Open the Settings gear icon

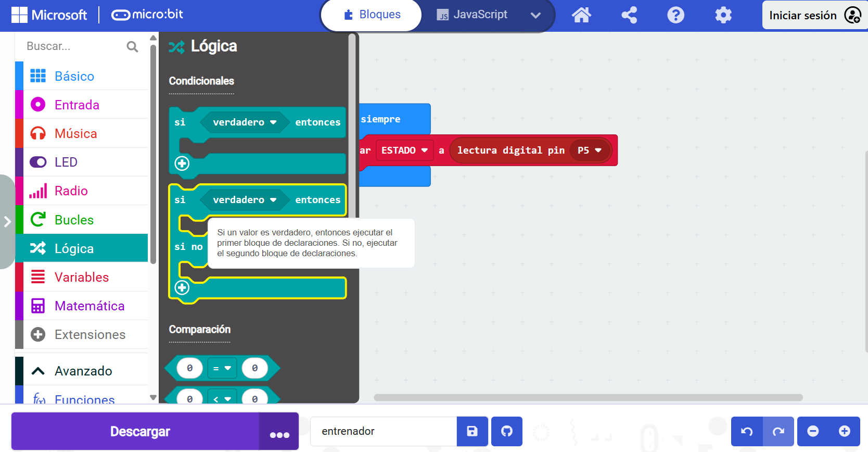click(723, 15)
